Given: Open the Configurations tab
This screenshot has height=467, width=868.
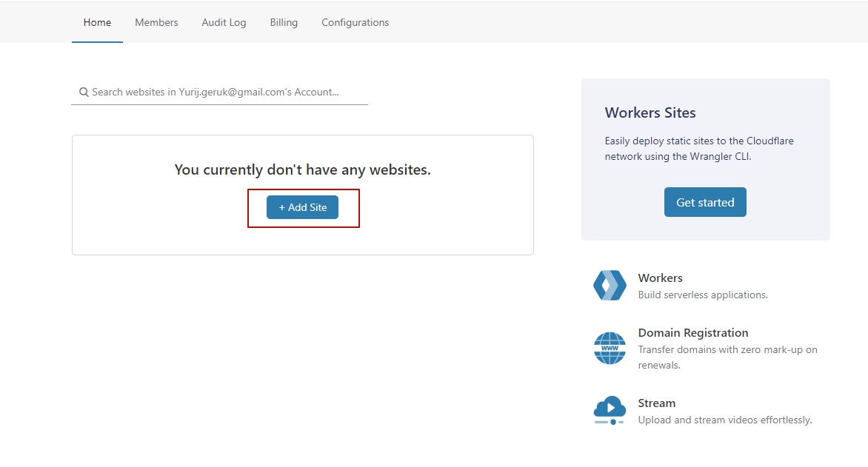Looking at the screenshot, I should click(355, 23).
